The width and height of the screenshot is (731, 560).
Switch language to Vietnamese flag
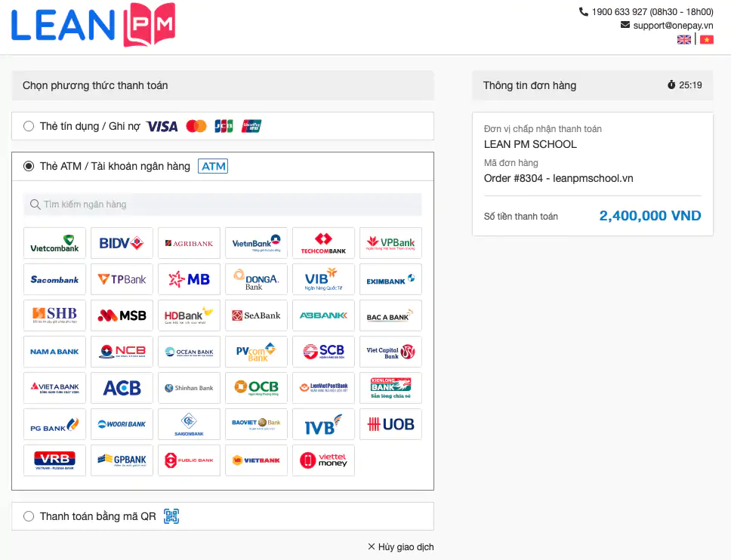tap(706, 39)
